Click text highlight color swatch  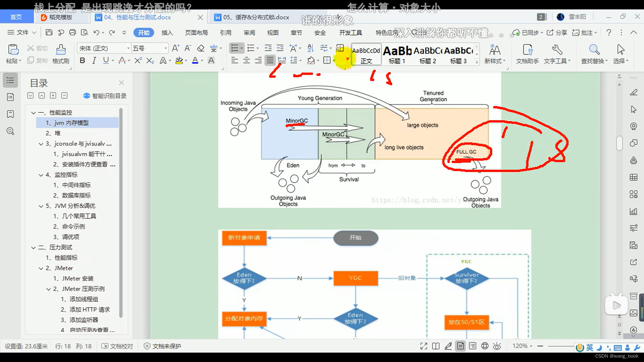coord(179,61)
